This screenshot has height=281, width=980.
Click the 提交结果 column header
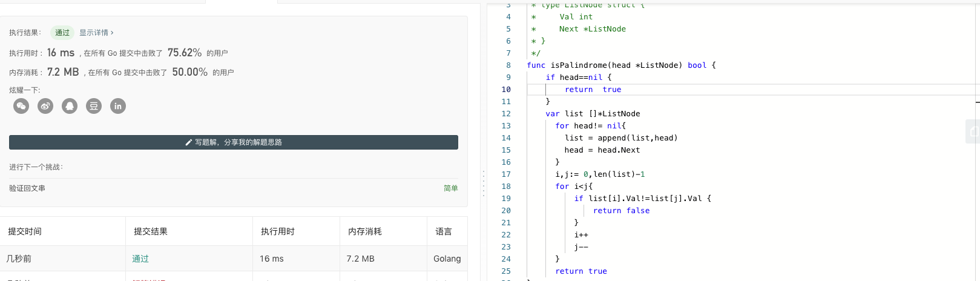click(151, 231)
